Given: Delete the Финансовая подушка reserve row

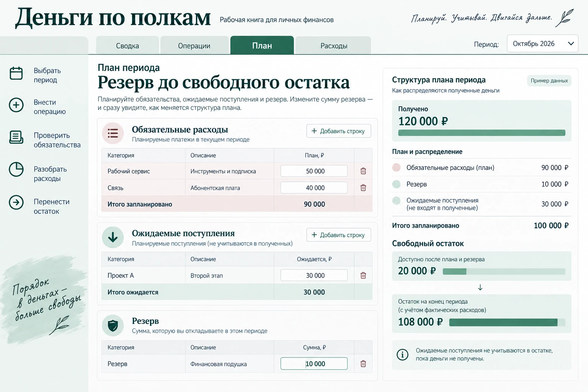Looking at the screenshot, I should [363, 364].
